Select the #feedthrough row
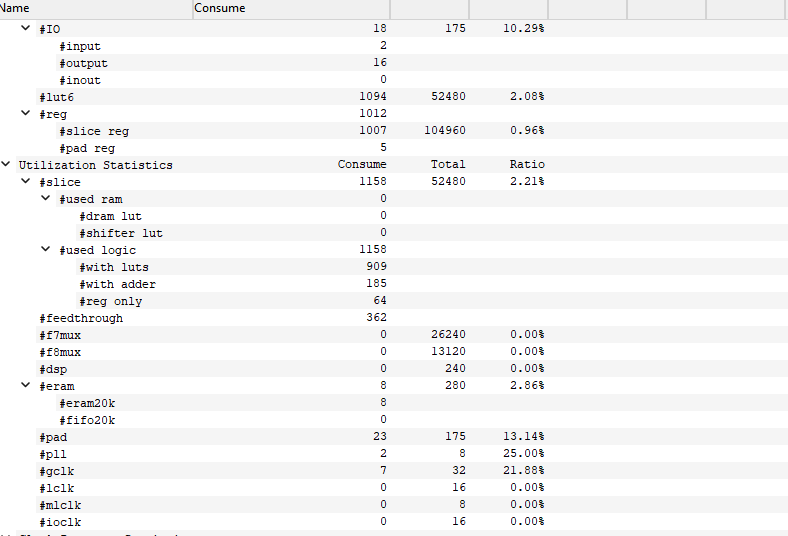This screenshot has height=536, width=788. tap(80, 318)
